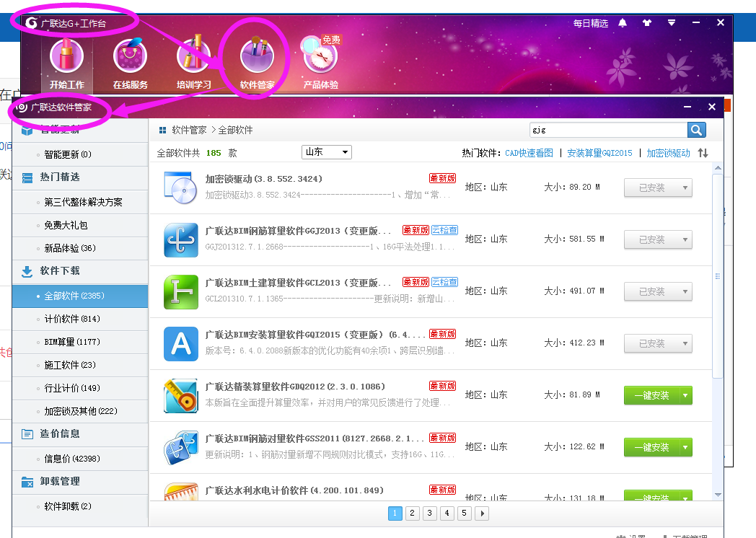
Task: Open the 培训学习 icon
Action: [x=193, y=55]
